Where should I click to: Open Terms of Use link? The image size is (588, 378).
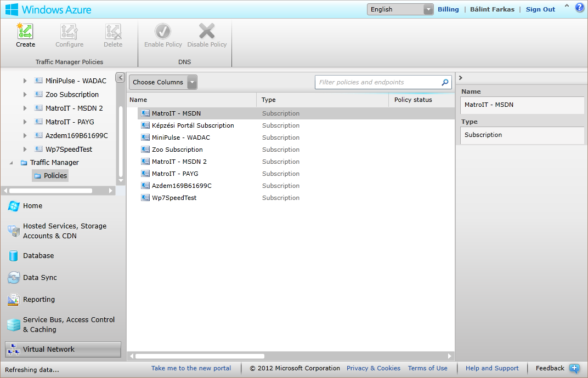427,368
